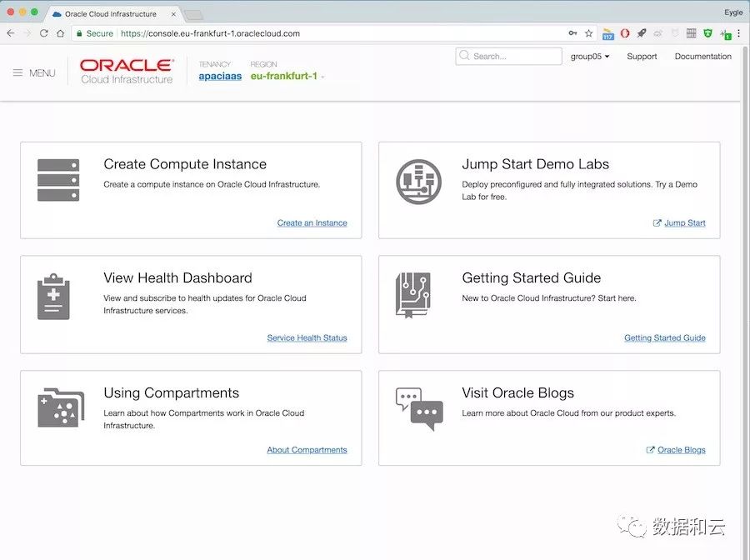This screenshot has width=750, height=560.
Task: Open the Documentation menu link
Action: pos(703,57)
